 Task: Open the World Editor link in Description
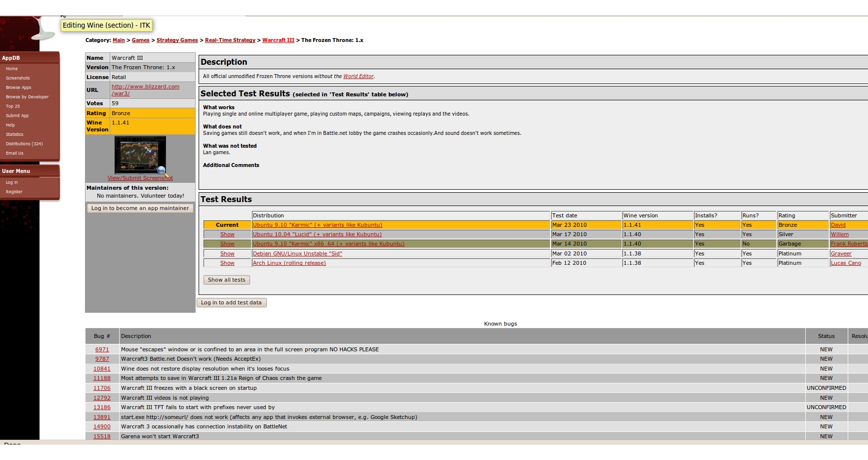point(358,77)
